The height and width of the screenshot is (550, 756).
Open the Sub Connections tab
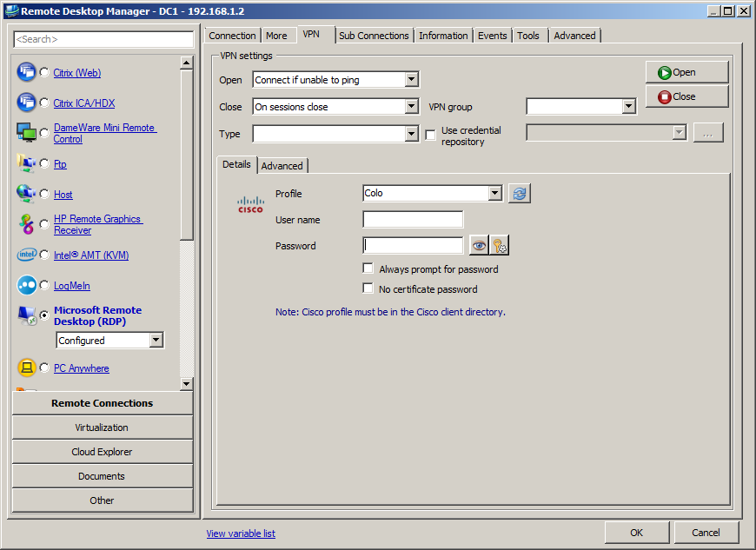point(374,36)
